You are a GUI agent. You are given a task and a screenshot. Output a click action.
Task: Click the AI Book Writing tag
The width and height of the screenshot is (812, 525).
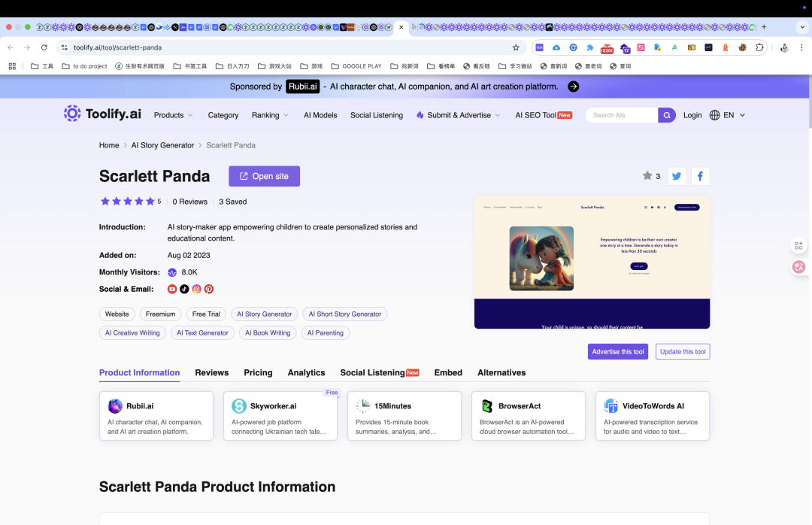pyautogui.click(x=268, y=332)
